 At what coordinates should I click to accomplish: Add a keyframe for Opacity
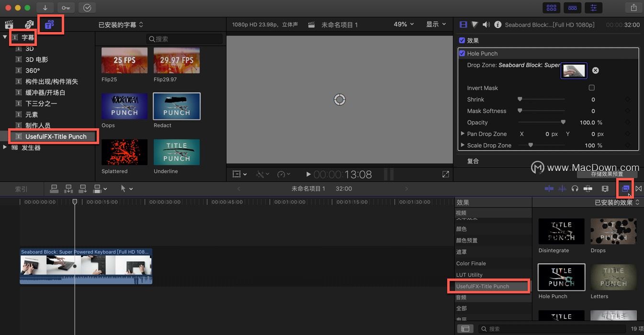click(x=628, y=123)
